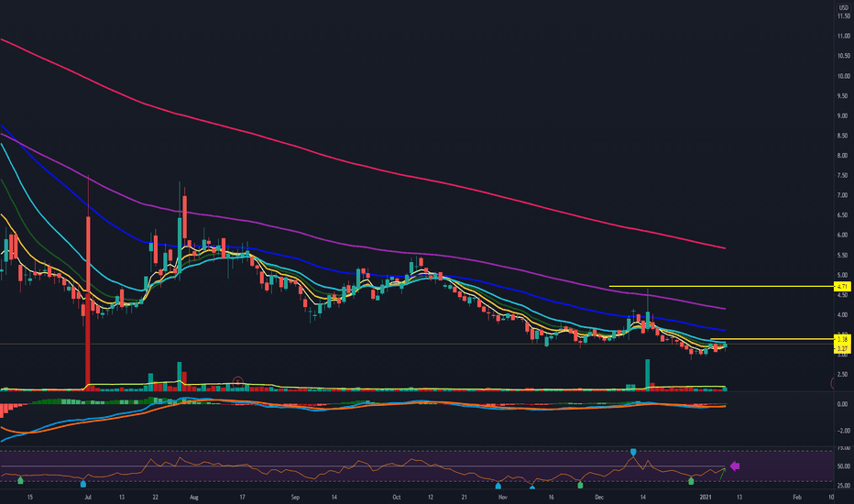The width and height of the screenshot is (854, 504).
Task: Select the yellow horizontal line at 4.71
Action: coord(721,286)
